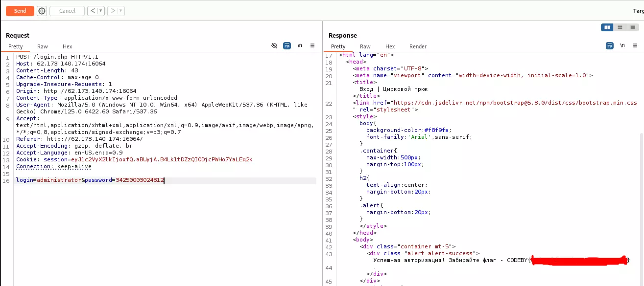Click the login=administrator&password request body line
This screenshot has width=644, height=286.
click(90, 180)
